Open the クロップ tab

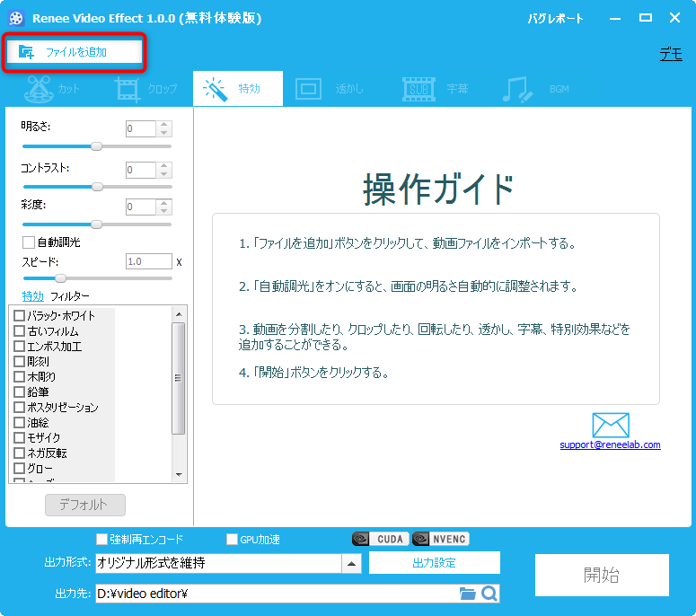[x=146, y=89]
